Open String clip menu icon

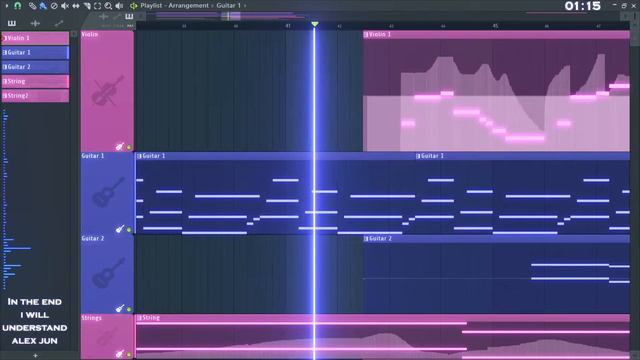[x=139, y=318]
